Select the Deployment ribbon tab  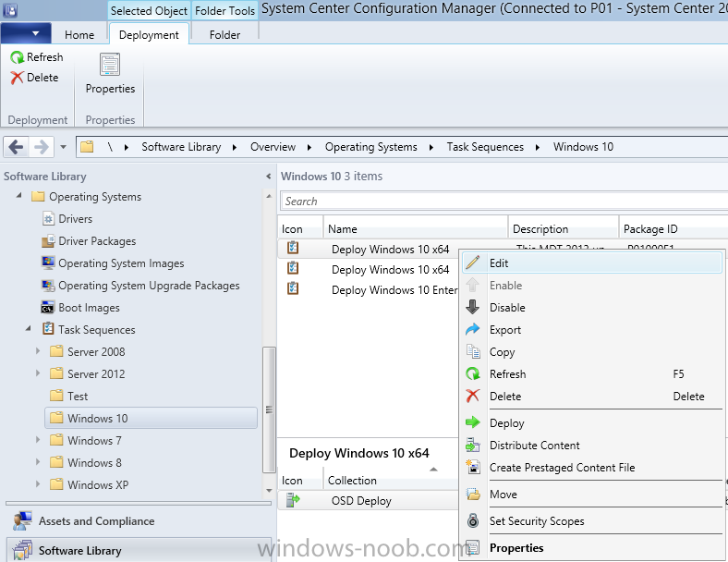pos(149,35)
